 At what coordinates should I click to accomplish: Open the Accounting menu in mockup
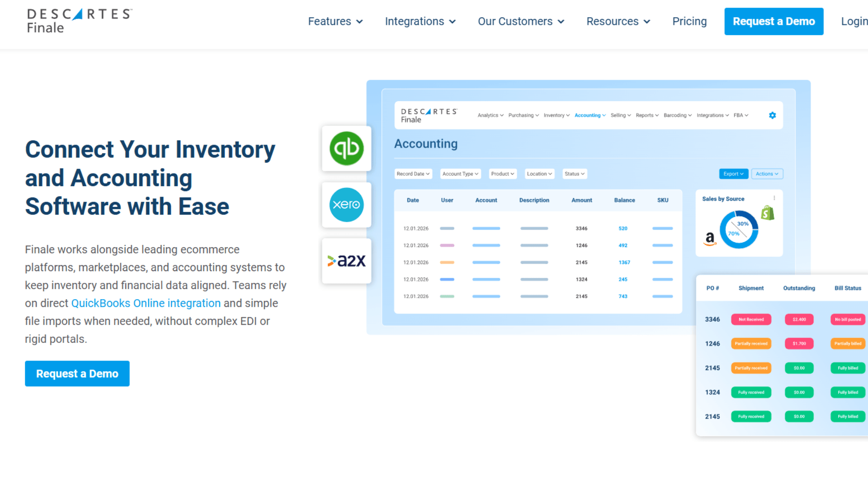pyautogui.click(x=590, y=115)
